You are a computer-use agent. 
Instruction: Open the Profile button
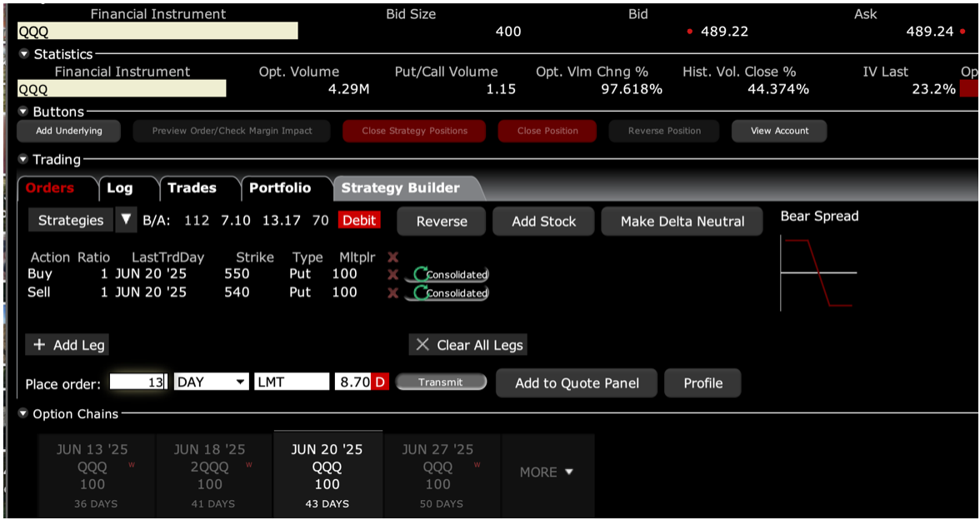702,383
